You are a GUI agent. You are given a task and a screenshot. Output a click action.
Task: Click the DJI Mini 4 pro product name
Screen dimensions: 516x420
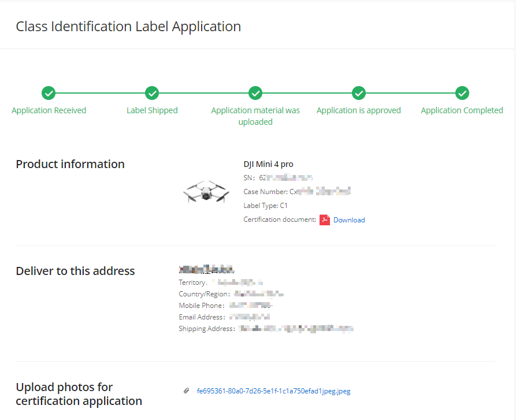point(268,164)
